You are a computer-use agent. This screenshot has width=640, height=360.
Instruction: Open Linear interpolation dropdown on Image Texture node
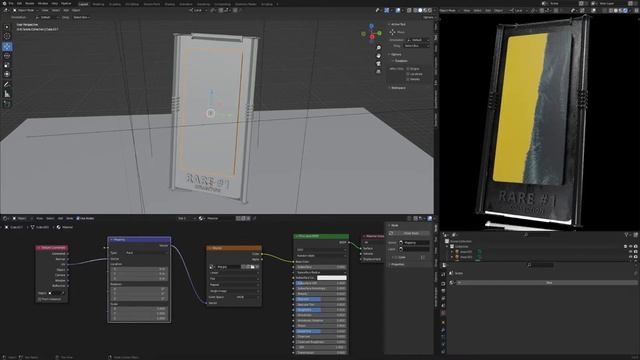[x=234, y=273]
